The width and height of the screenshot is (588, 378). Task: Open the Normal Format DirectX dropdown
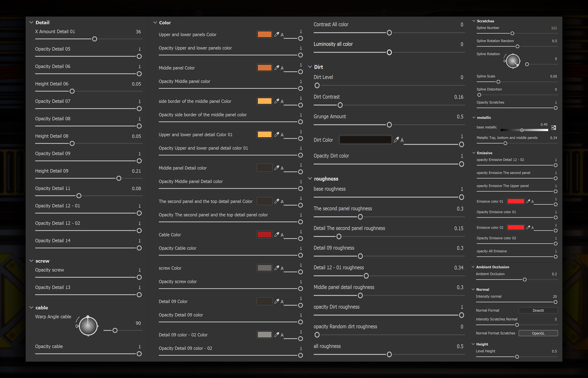pos(538,310)
